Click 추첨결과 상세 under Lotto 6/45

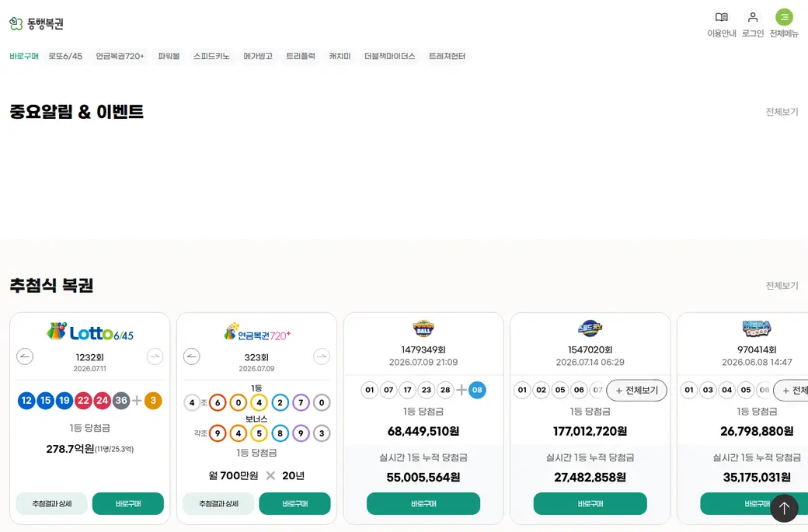52,504
